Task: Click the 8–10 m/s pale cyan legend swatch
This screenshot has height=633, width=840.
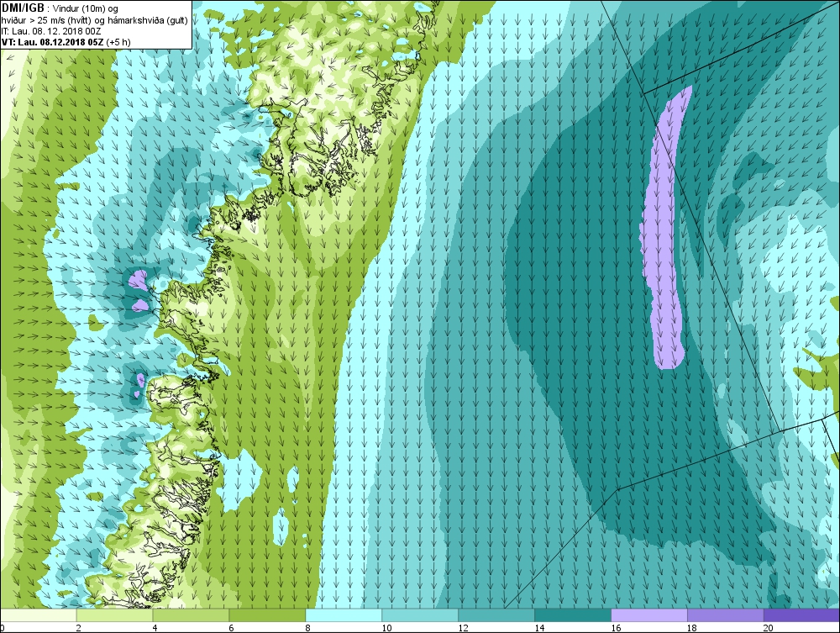Action: click(x=344, y=615)
